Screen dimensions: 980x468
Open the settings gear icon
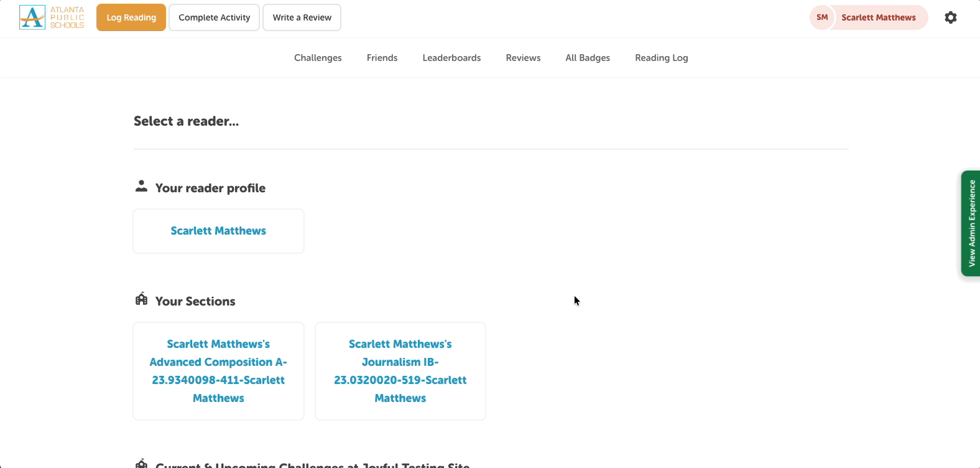click(x=950, y=17)
